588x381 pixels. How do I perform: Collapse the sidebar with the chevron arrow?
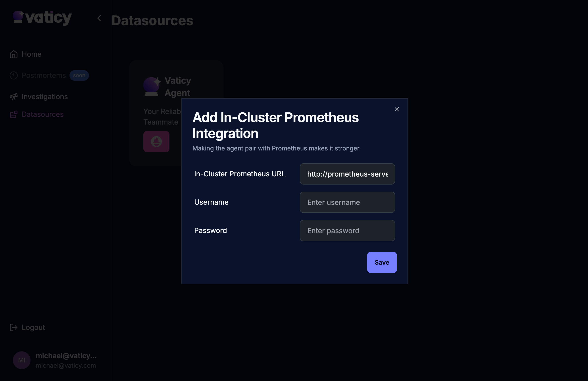pyautogui.click(x=99, y=18)
